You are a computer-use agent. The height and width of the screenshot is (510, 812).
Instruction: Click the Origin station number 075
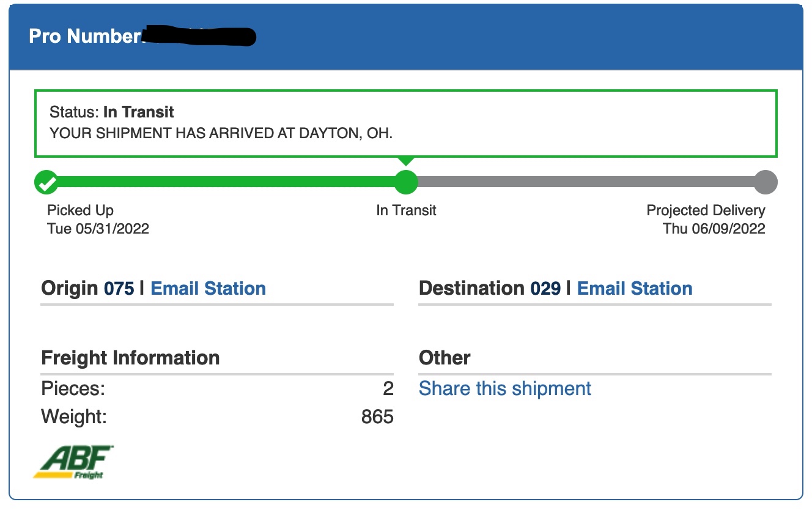tap(119, 289)
